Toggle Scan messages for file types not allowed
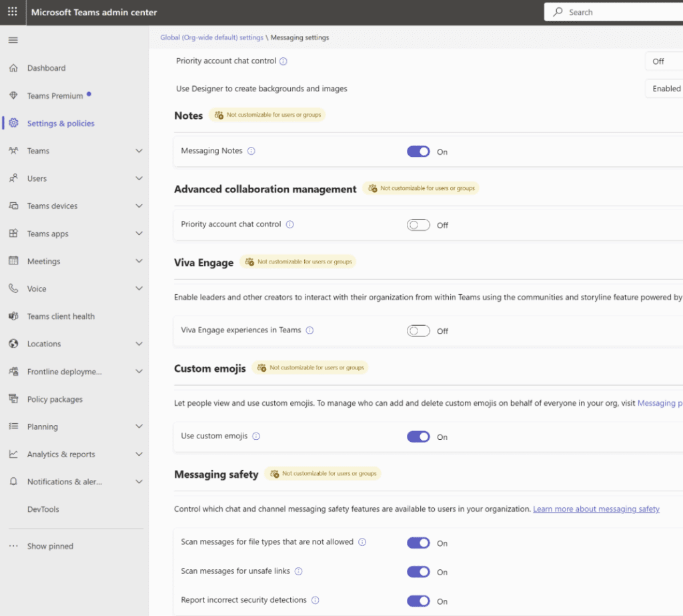This screenshot has width=683, height=616. (x=418, y=543)
